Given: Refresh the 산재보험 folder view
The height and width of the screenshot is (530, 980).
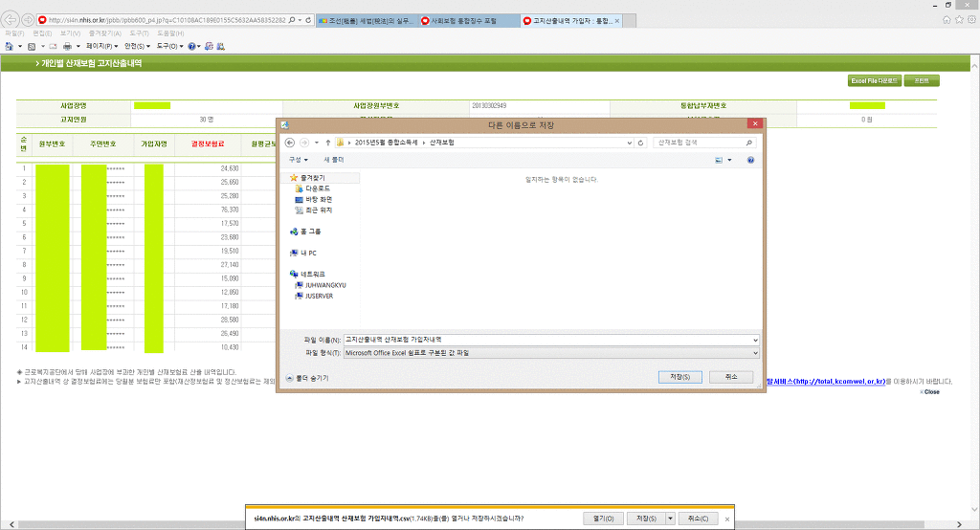Looking at the screenshot, I should click(x=640, y=143).
